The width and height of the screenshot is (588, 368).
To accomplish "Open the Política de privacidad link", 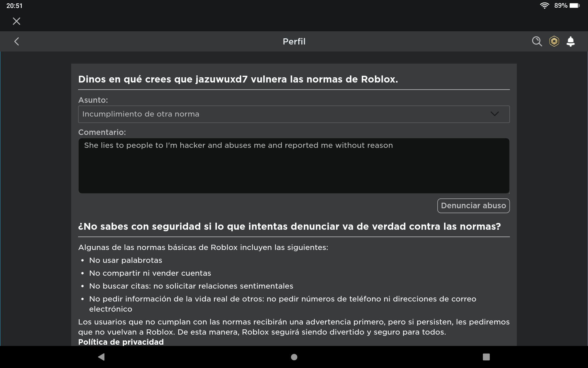I will click(x=121, y=342).
